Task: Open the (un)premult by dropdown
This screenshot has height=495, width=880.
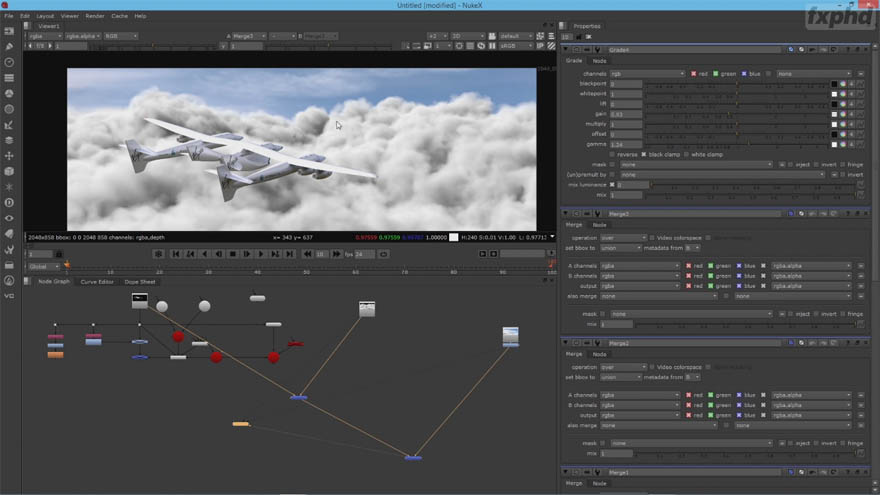Action: pos(722,175)
